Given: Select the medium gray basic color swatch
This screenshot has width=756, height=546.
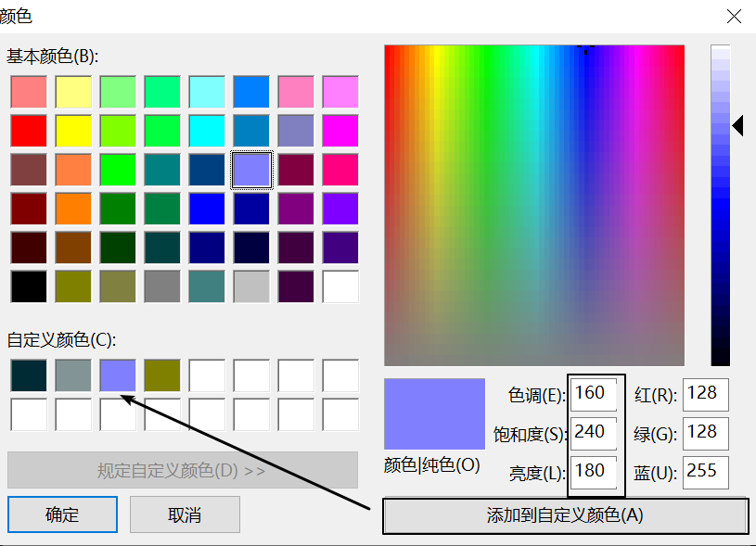Looking at the screenshot, I should click(162, 286).
